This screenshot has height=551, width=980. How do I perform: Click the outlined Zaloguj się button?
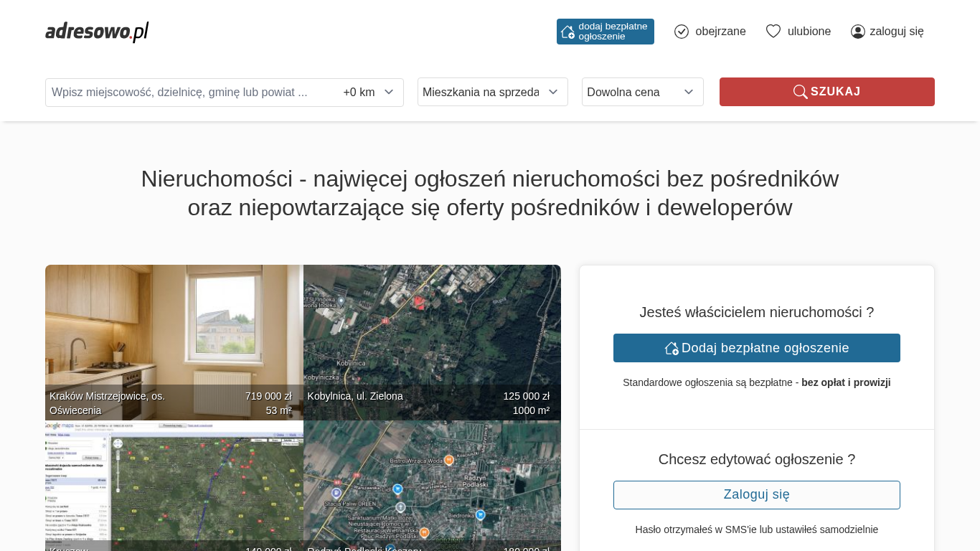click(756, 495)
